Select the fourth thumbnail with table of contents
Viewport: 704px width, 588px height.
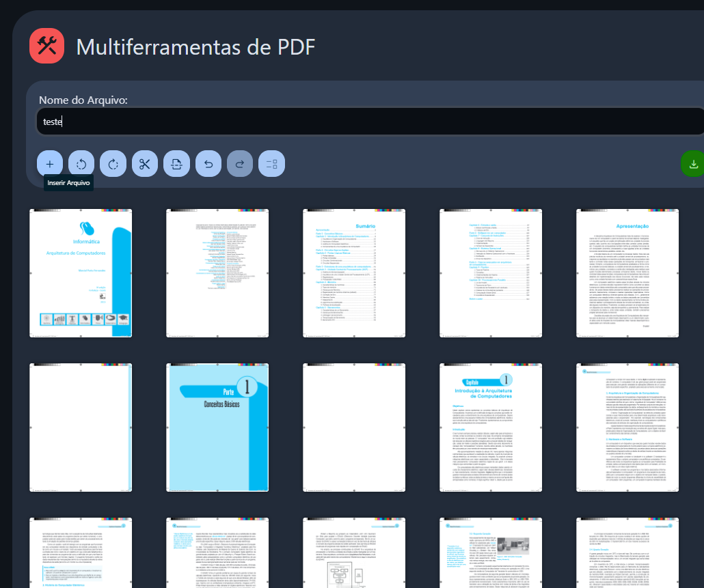[x=491, y=273]
